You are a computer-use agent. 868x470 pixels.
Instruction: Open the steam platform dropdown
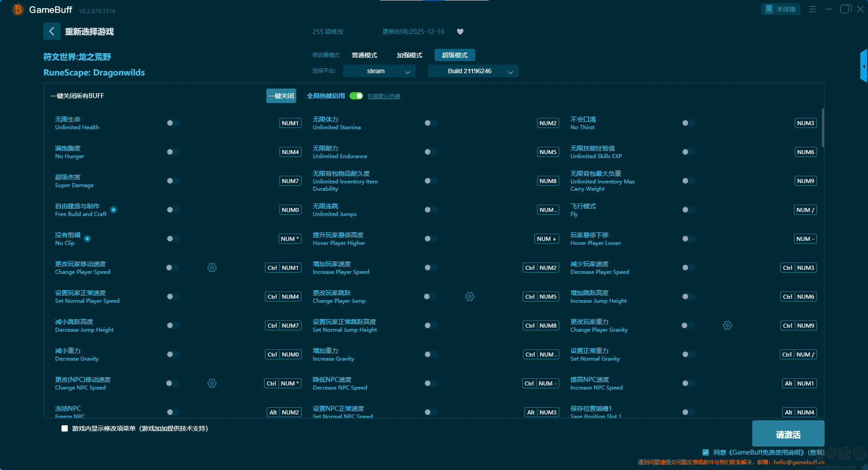tap(379, 71)
